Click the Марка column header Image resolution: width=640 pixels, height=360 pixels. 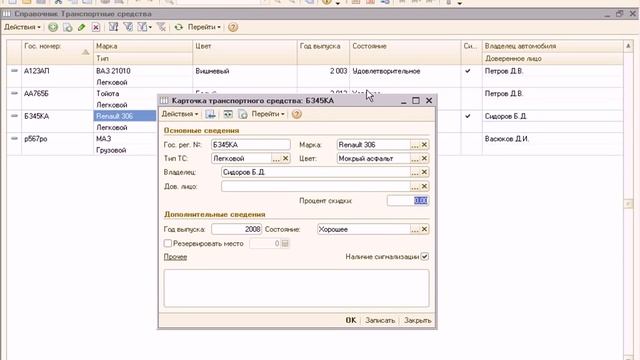pos(143,46)
